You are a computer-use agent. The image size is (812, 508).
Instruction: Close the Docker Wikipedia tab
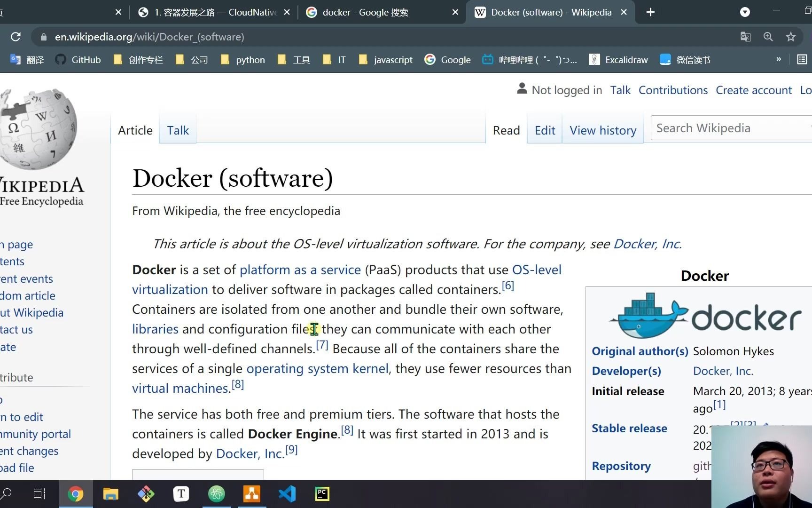pyautogui.click(x=624, y=12)
